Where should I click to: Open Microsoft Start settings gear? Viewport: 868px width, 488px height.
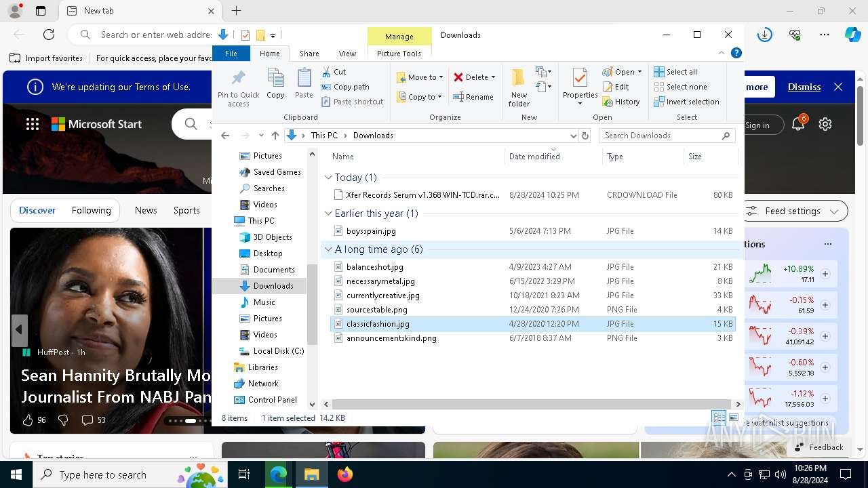point(825,124)
